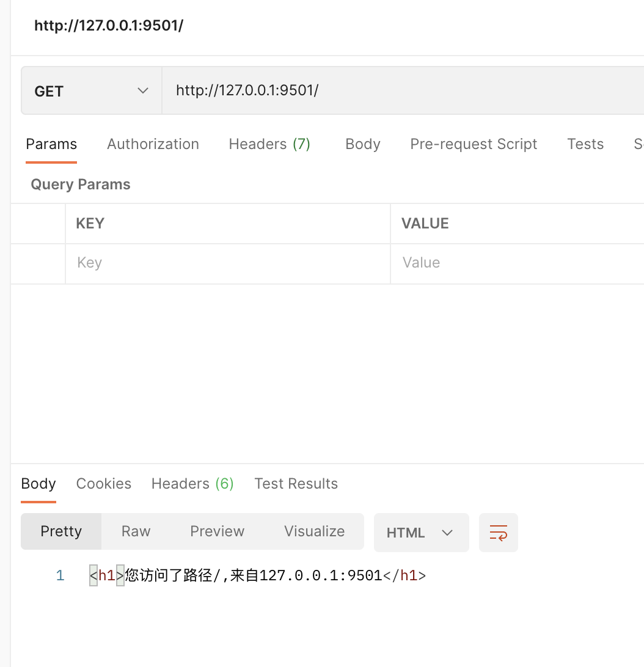Switch to the Authorization tab

pyautogui.click(x=153, y=144)
